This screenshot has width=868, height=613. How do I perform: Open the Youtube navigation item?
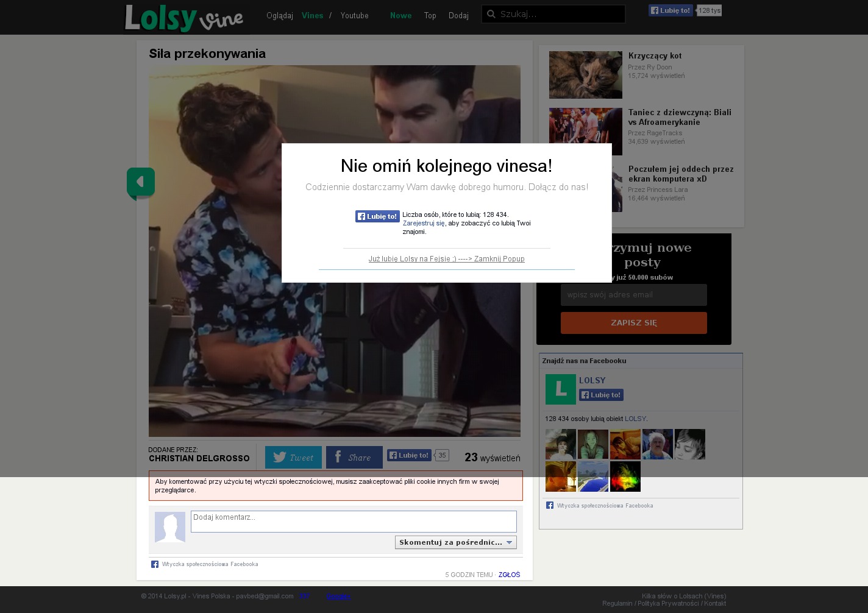pos(354,16)
